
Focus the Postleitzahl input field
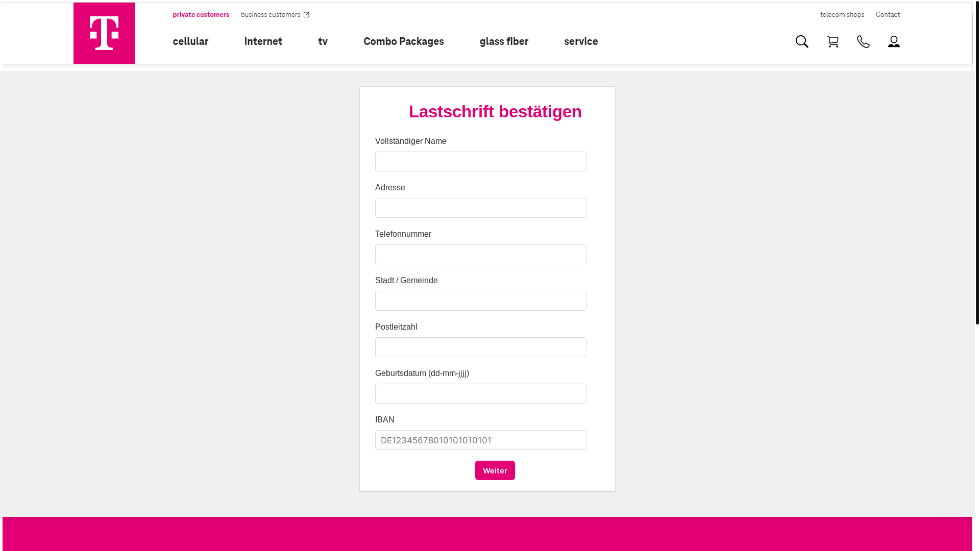coord(481,347)
